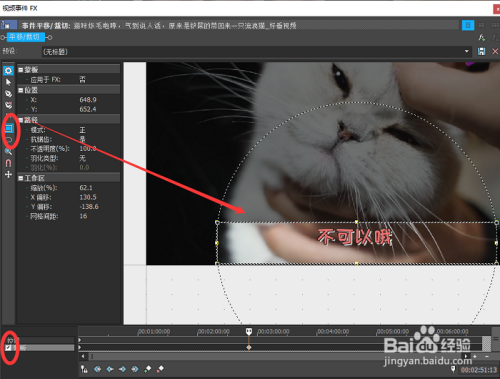The width and height of the screenshot is (500, 379).
Task: Click the 网格间距 value 16
Action: [x=83, y=216]
